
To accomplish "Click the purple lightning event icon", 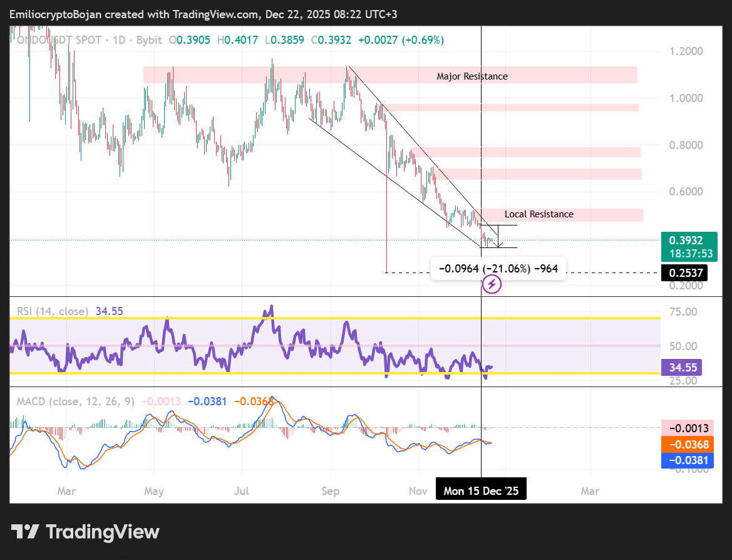I will click(492, 284).
